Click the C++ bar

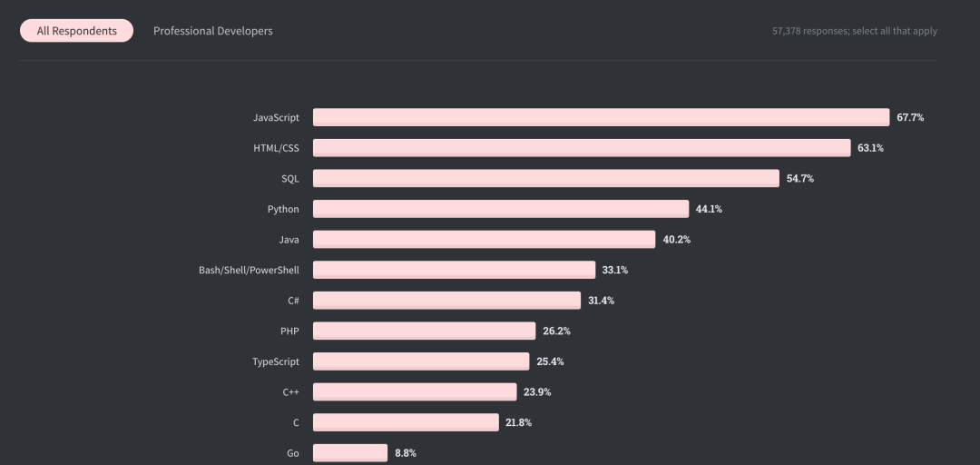415,392
